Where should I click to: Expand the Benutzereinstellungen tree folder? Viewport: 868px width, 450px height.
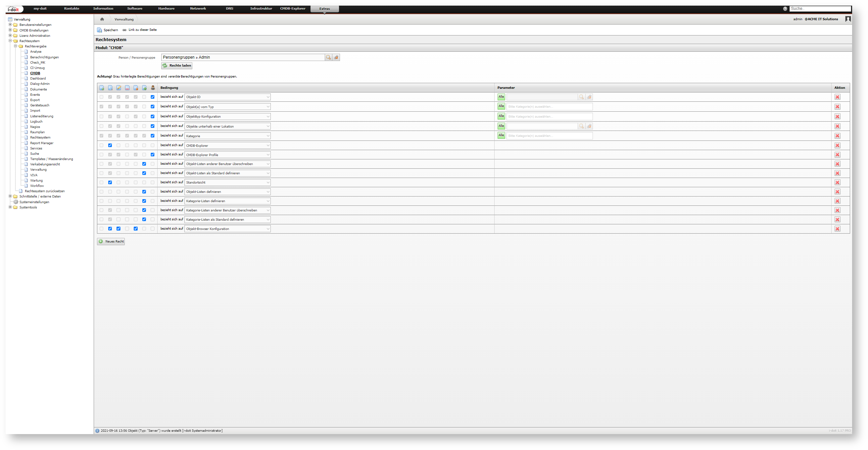10,25
